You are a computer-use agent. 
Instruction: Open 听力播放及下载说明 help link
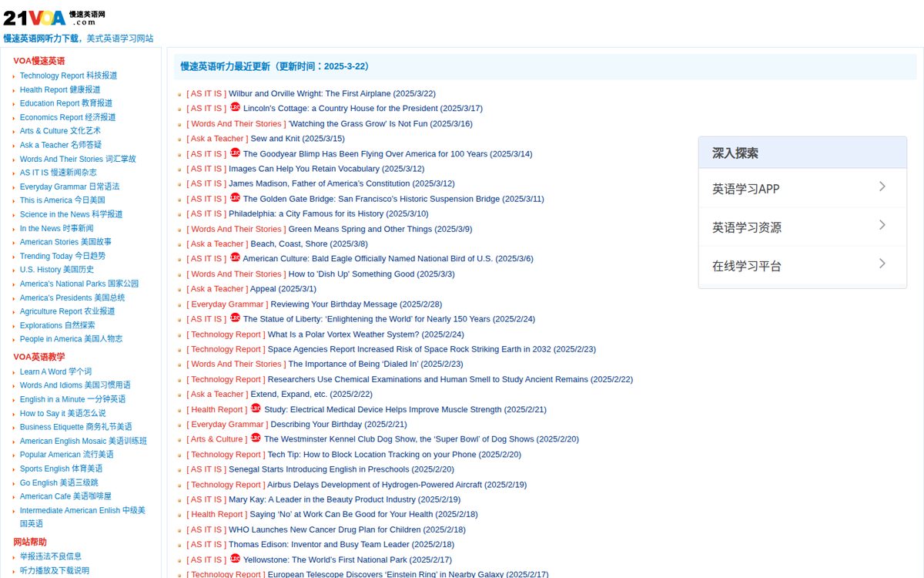pos(55,570)
